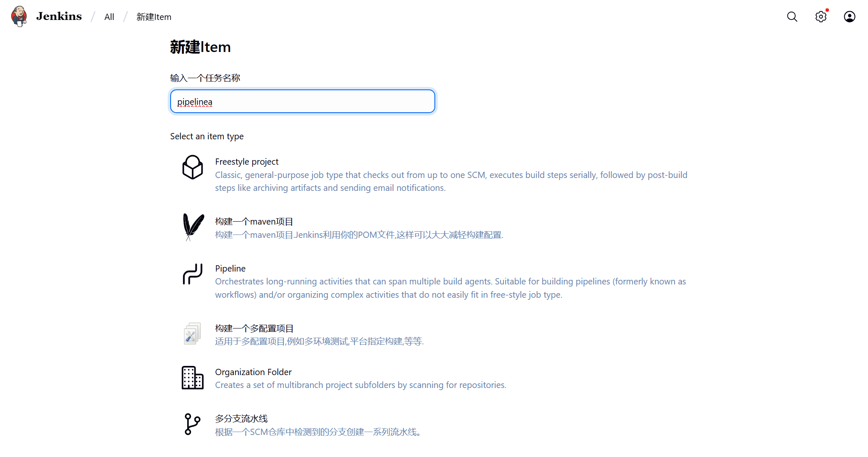
Task: Click the "新建Item" breadcrumb entry
Action: (154, 17)
